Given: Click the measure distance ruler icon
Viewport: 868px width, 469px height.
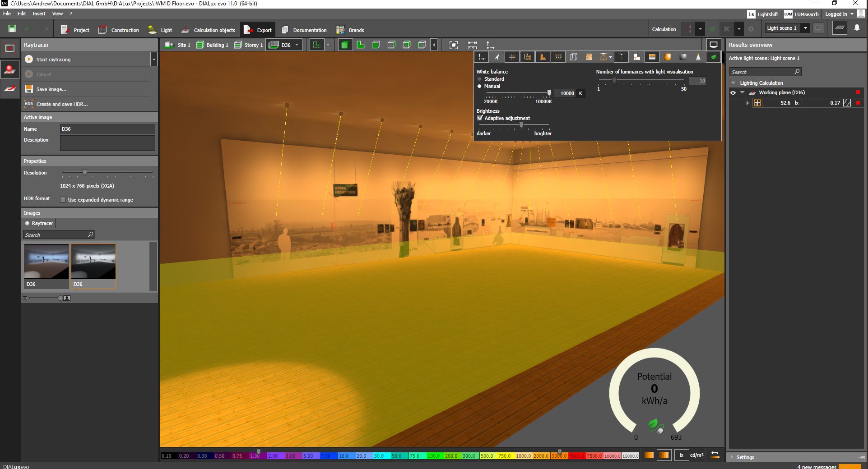Looking at the screenshot, I should click(472, 45).
